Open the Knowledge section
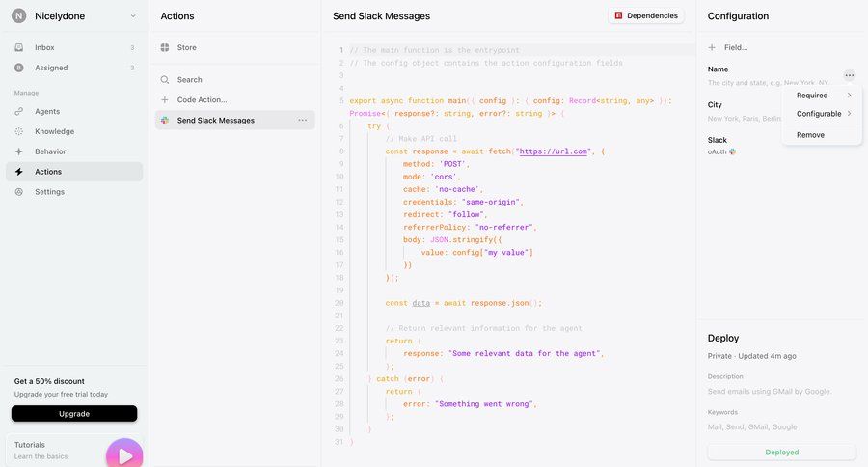 coord(74,131)
